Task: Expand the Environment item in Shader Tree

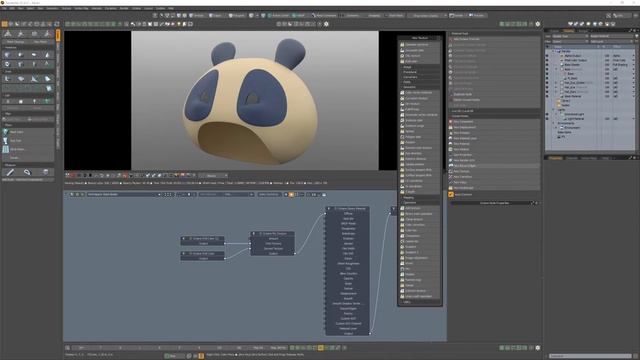Action: tap(556, 128)
